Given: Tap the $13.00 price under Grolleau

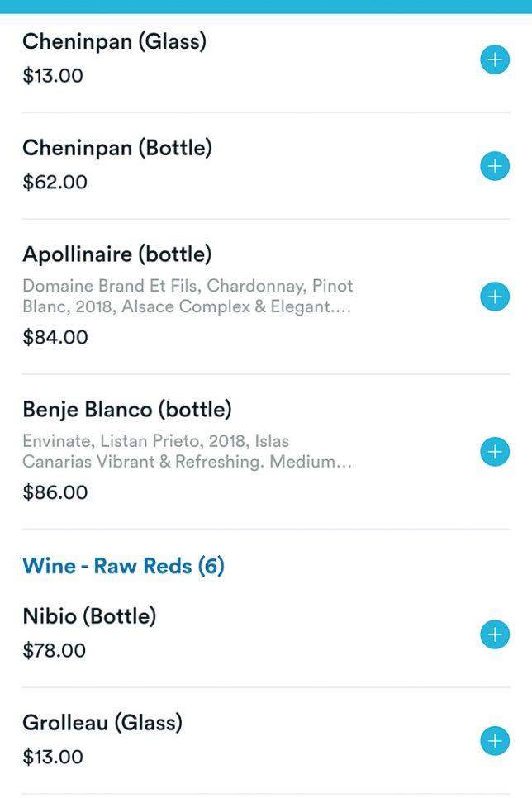Looking at the screenshot, I should click(x=53, y=757).
